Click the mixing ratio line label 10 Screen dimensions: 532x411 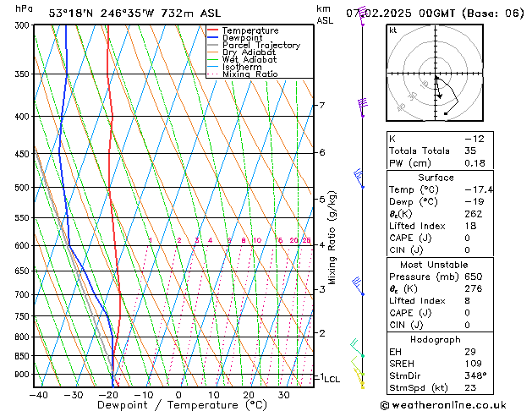(257, 240)
